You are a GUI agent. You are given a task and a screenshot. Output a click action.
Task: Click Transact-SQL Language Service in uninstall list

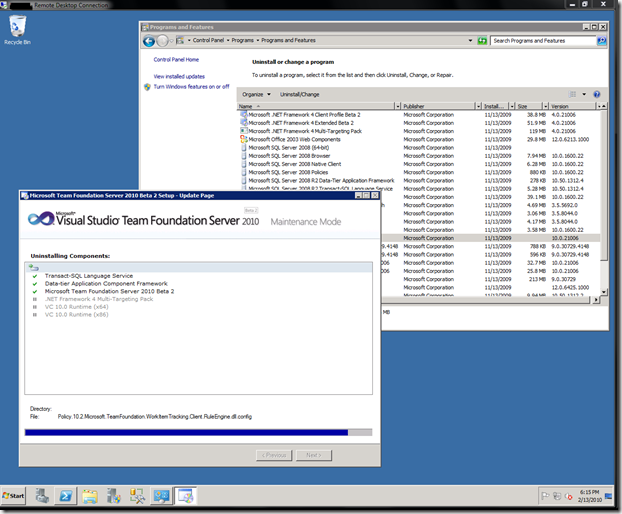pos(89,276)
